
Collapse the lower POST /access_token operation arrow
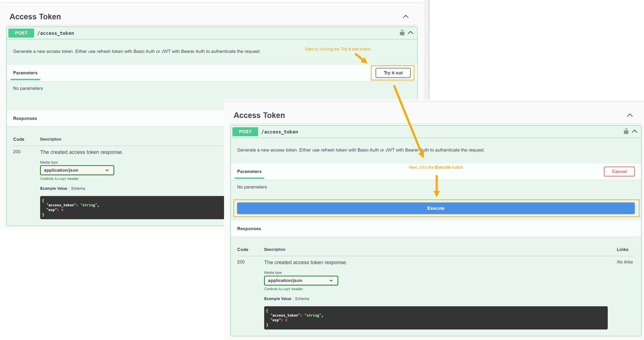coord(635,132)
